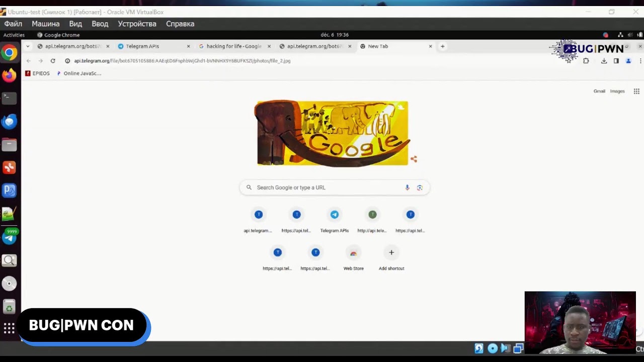Open the Вид menu
644x362 pixels.
pos(75,24)
